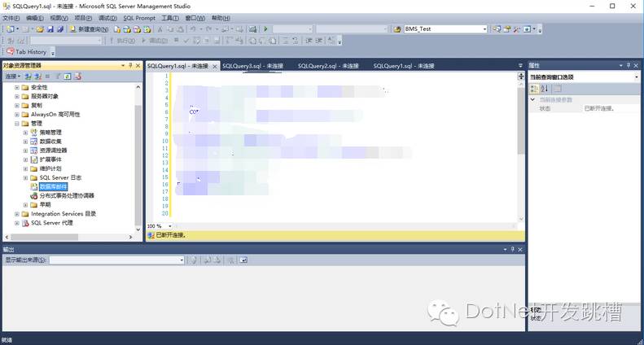Select 数据收集 tree item
The height and width of the screenshot is (345, 644).
[x=50, y=142]
